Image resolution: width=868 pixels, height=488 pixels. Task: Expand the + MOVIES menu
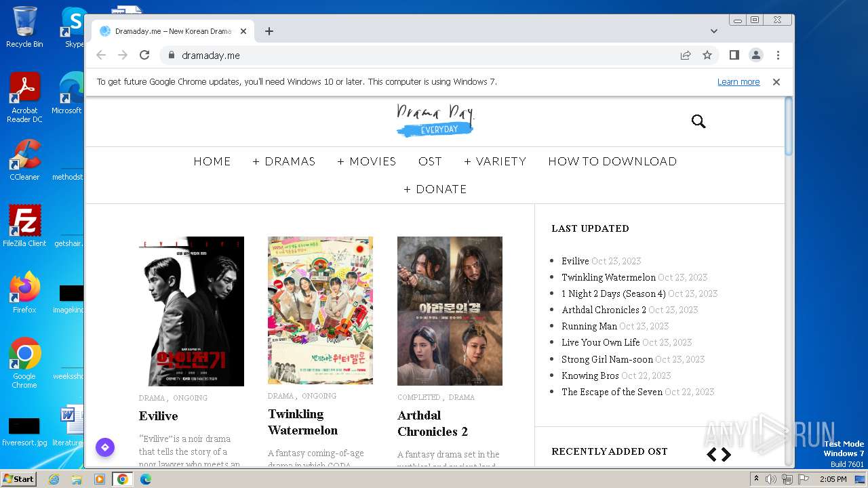coord(366,161)
